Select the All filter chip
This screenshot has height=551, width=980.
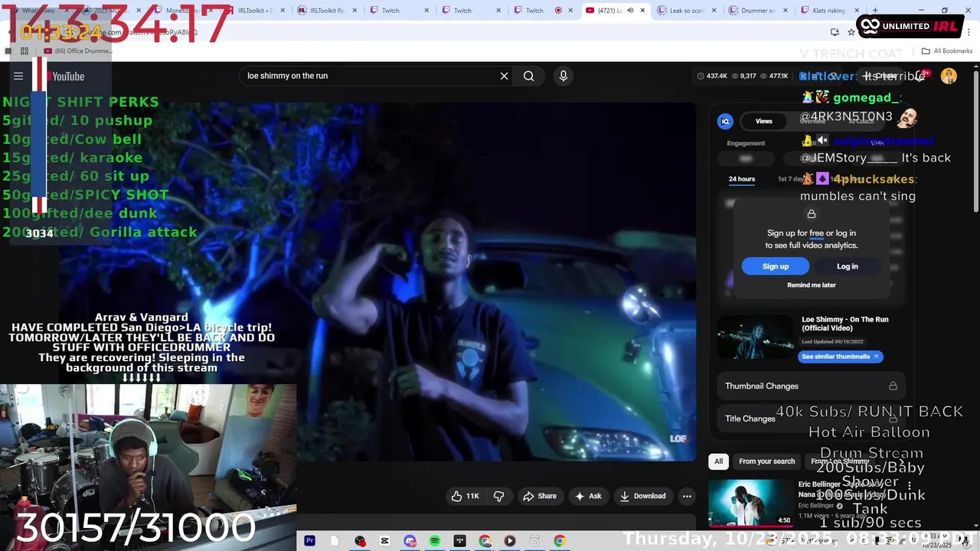pos(718,461)
